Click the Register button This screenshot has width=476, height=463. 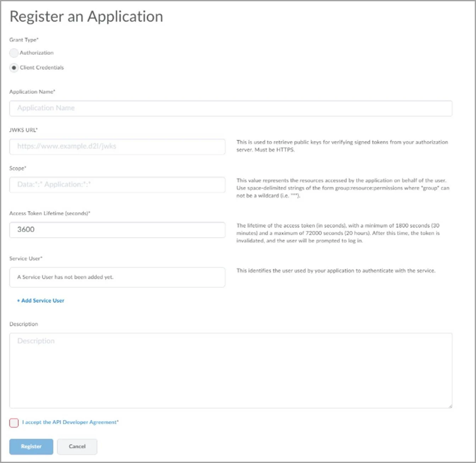(x=31, y=447)
